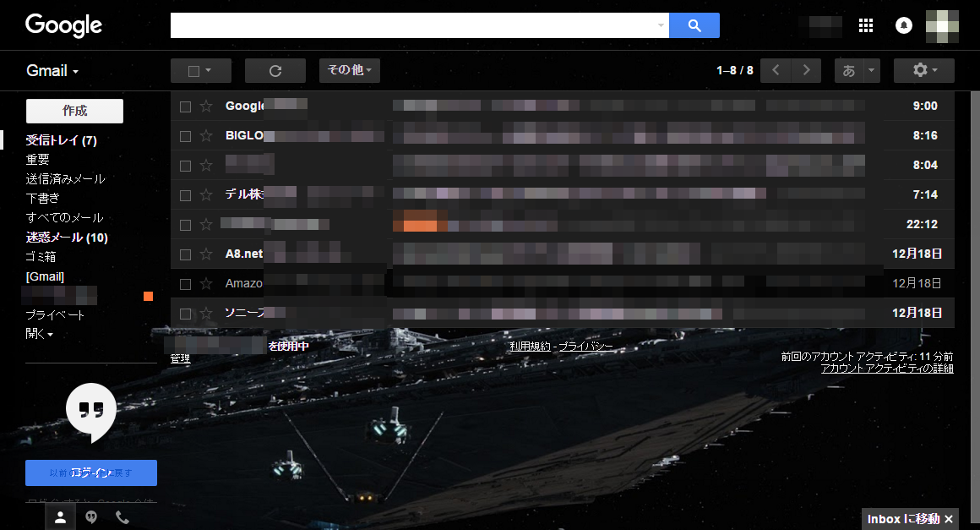Star the Google email at 9:00
The image size is (980, 530).
pyautogui.click(x=205, y=107)
